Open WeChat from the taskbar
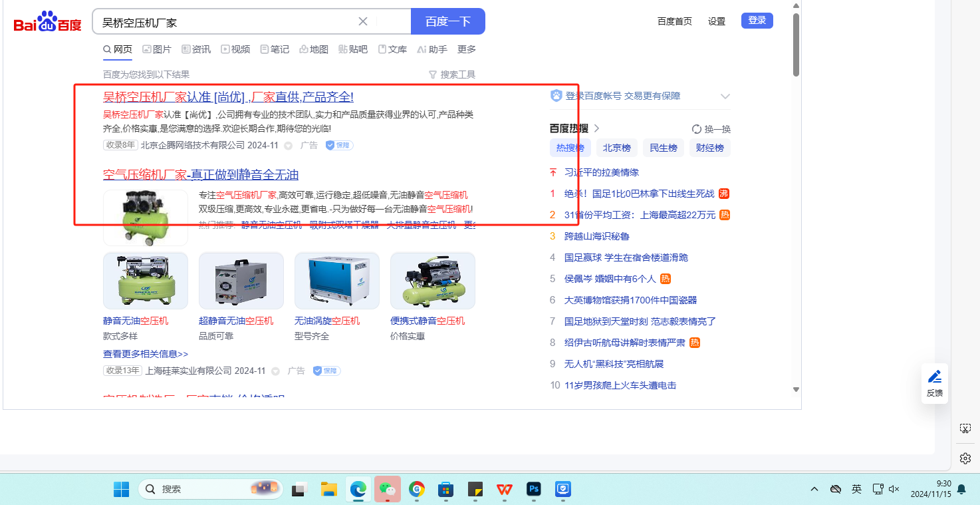This screenshot has height=505, width=980. coord(388,489)
